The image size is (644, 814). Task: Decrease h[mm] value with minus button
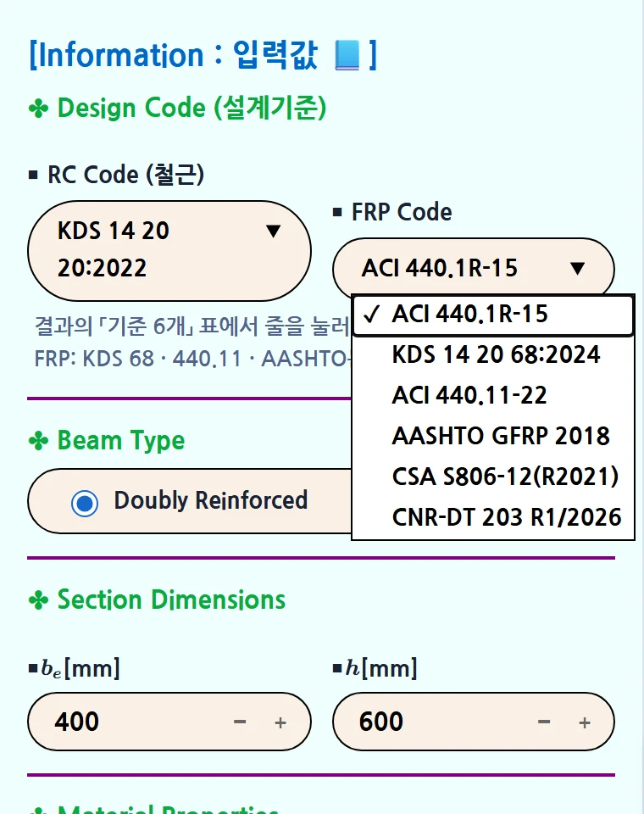(x=544, y=722)
